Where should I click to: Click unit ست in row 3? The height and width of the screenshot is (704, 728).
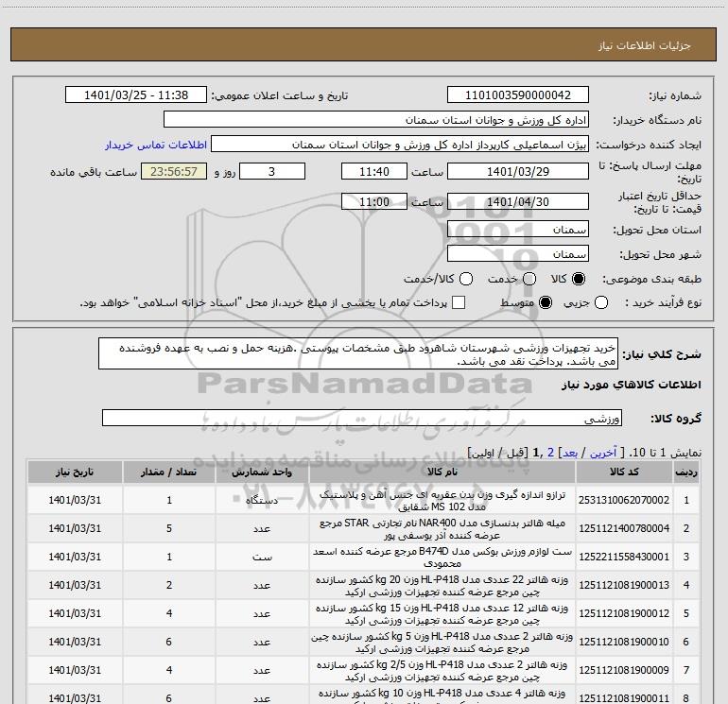click(x=262, y=557)
